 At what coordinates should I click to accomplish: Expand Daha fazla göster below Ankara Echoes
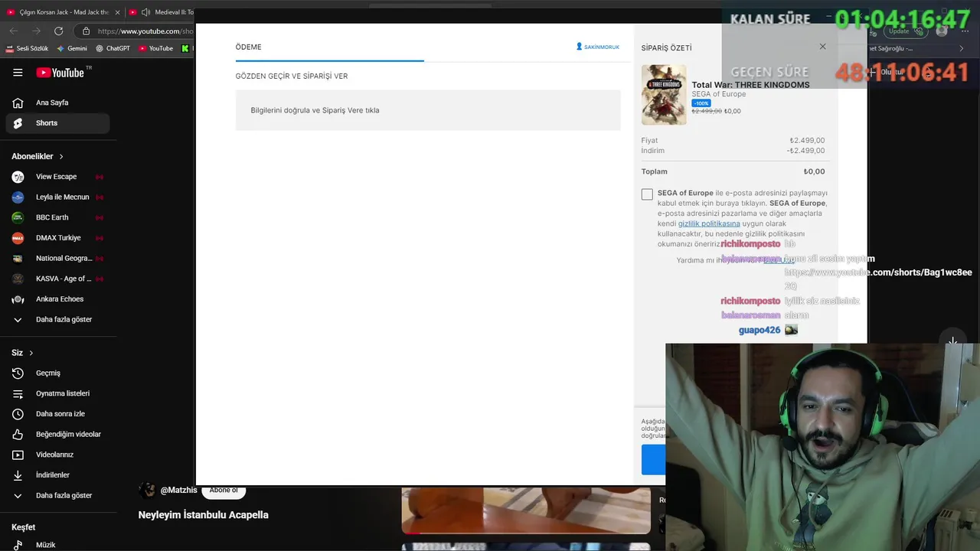click(x=57, y=319)
